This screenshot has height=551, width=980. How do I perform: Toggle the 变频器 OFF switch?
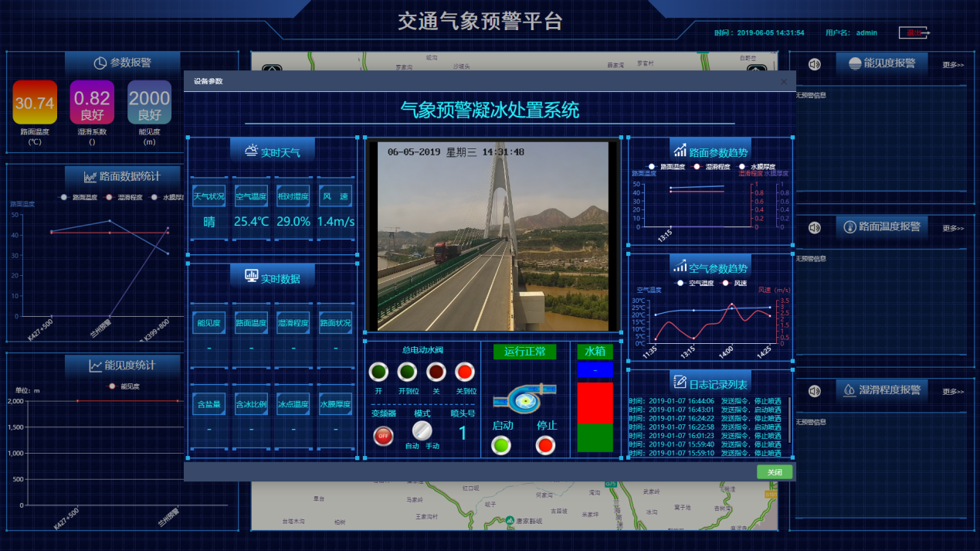pyautogui.click(x=383, y=436)
